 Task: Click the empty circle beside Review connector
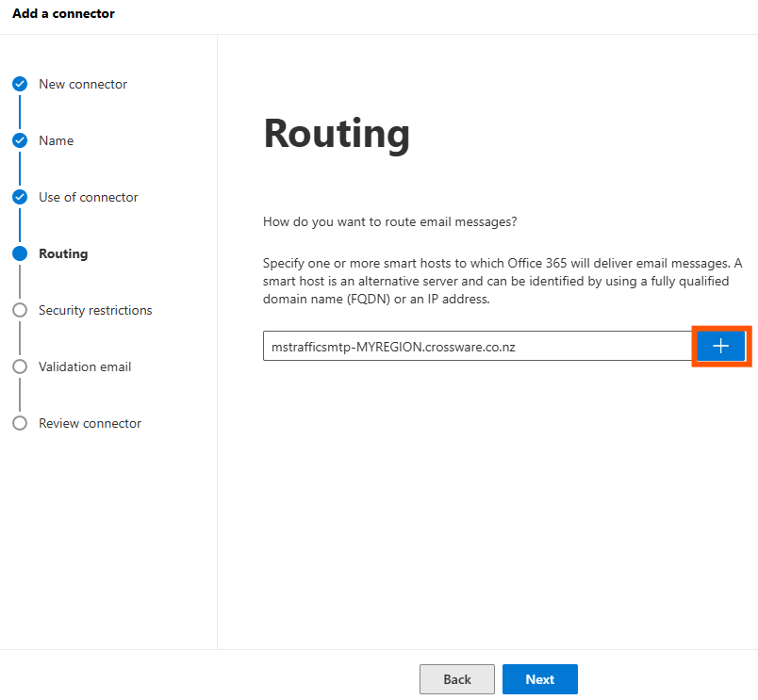coord(20,423)
